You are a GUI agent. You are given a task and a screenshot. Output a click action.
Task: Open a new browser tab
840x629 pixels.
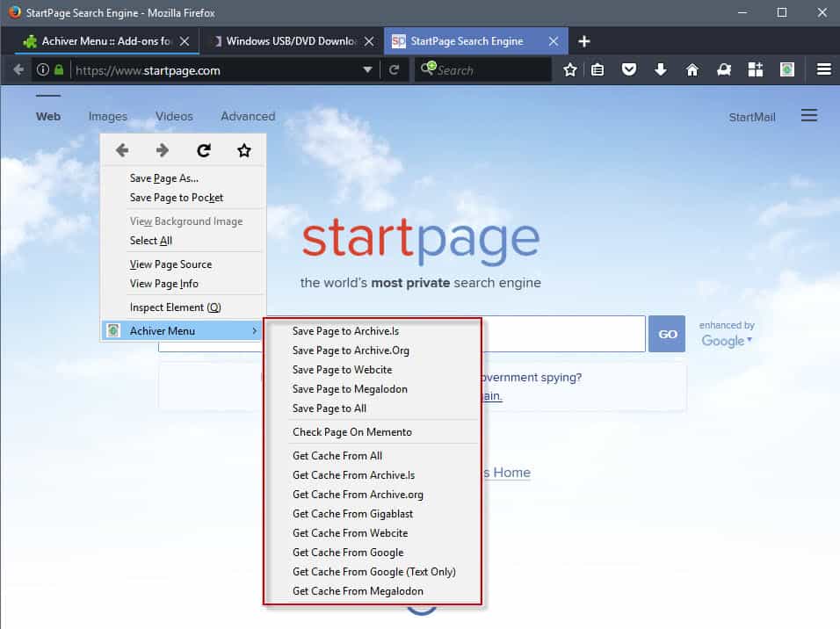pyautogui.click(x=584, y=41)
